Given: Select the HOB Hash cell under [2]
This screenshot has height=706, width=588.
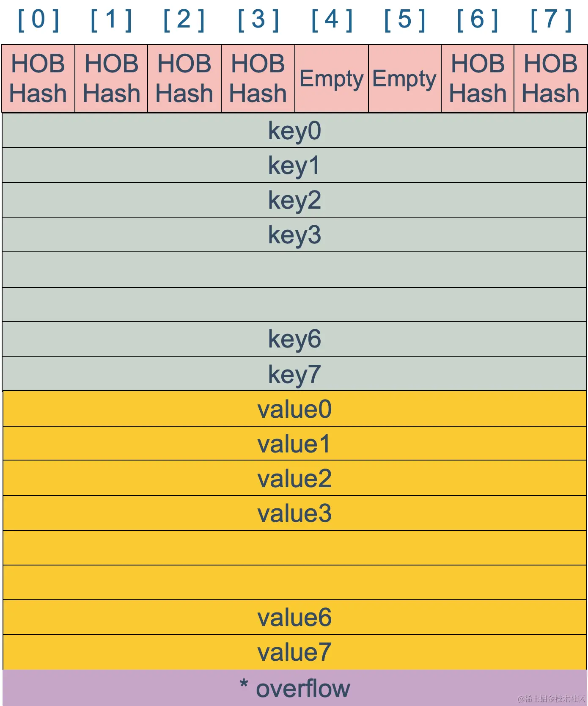Looking at the screenshot, I should (x=184, y=78).
